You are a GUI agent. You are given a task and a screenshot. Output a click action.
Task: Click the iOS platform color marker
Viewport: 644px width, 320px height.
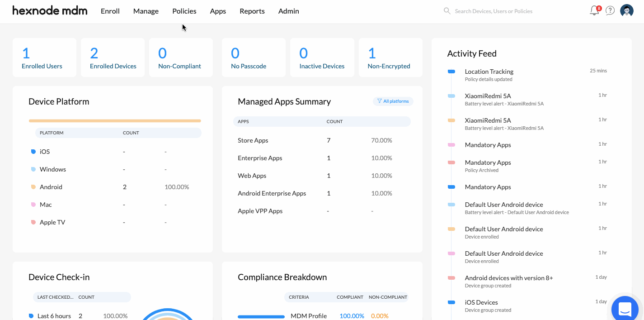(x=33, y=152)
